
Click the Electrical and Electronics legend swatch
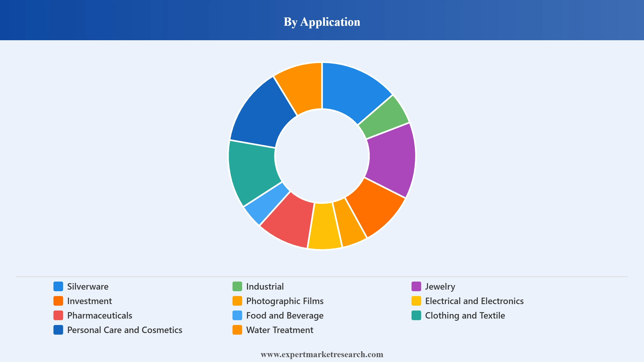point(416,301)
